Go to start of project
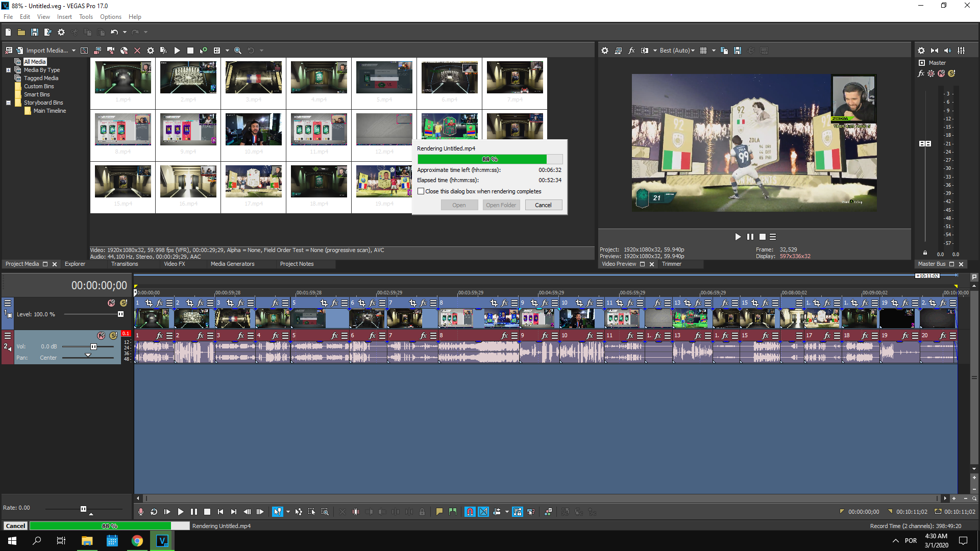The width and height of the screenshot is (980, 551). click(220, 512)
